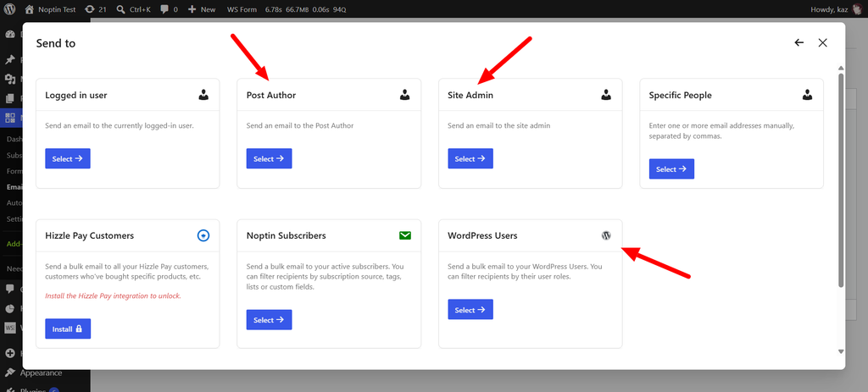Click the Post Author card title

coord(271,95)
